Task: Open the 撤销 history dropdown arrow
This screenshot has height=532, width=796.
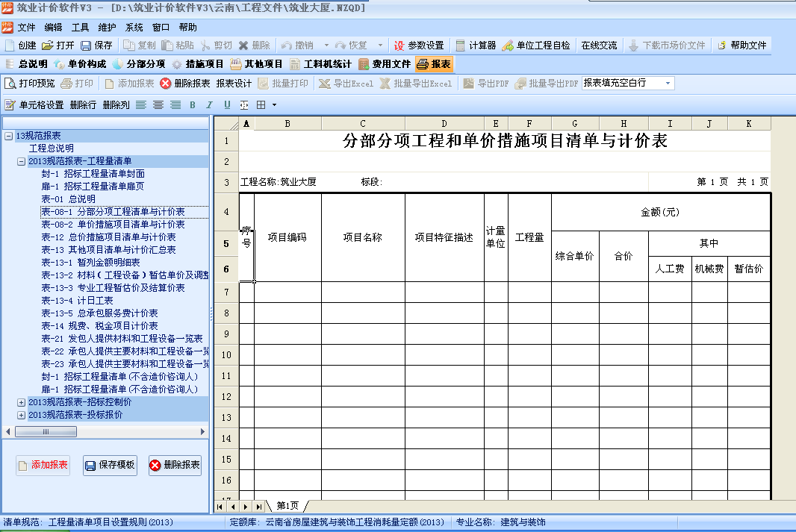Action: click(326, 46)
